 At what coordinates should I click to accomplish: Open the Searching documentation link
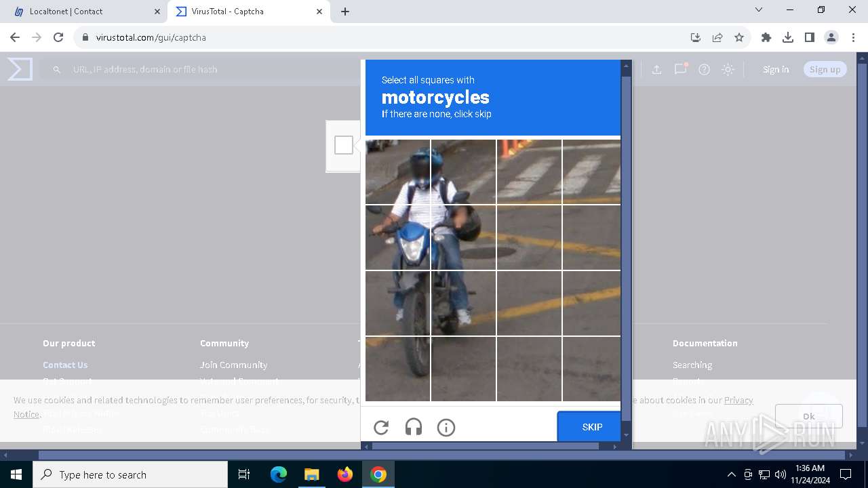(x=692, y=365)
